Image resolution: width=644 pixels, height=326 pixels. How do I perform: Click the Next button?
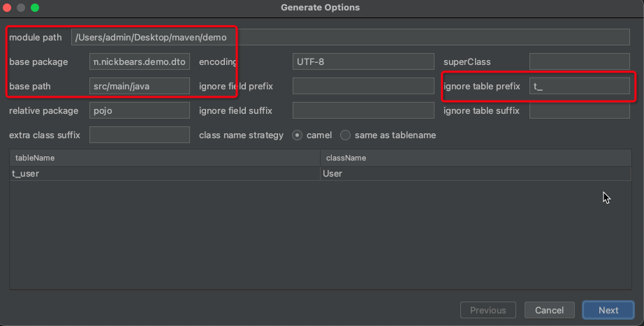click(608, 310)
